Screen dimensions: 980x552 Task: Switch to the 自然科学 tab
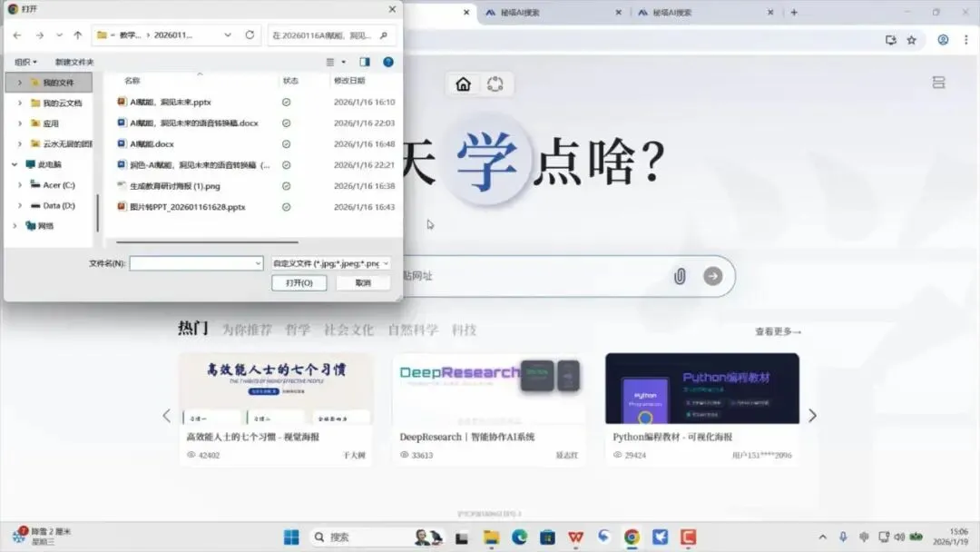point(413,330)
